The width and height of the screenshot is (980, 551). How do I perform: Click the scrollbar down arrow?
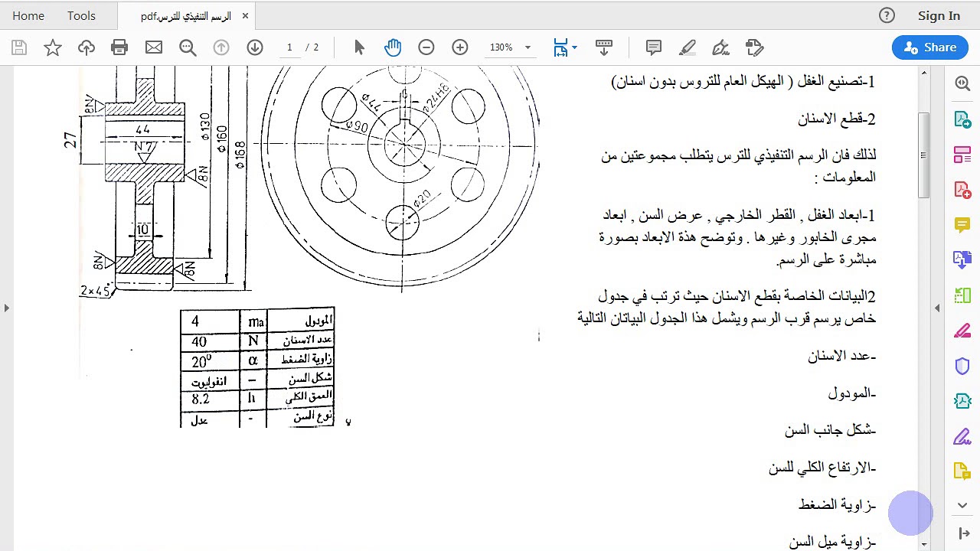click(924, 544)
